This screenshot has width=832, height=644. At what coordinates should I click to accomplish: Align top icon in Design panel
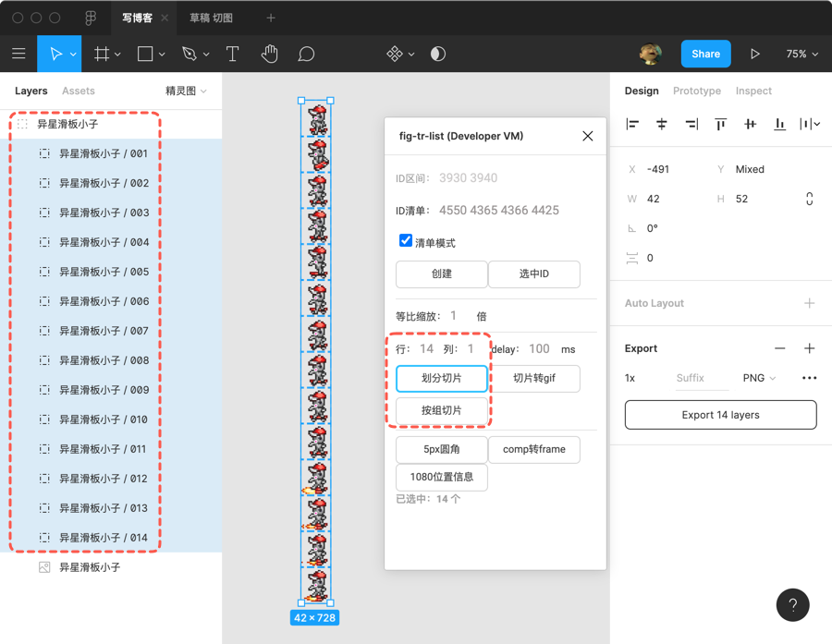[x=720, y=124]
